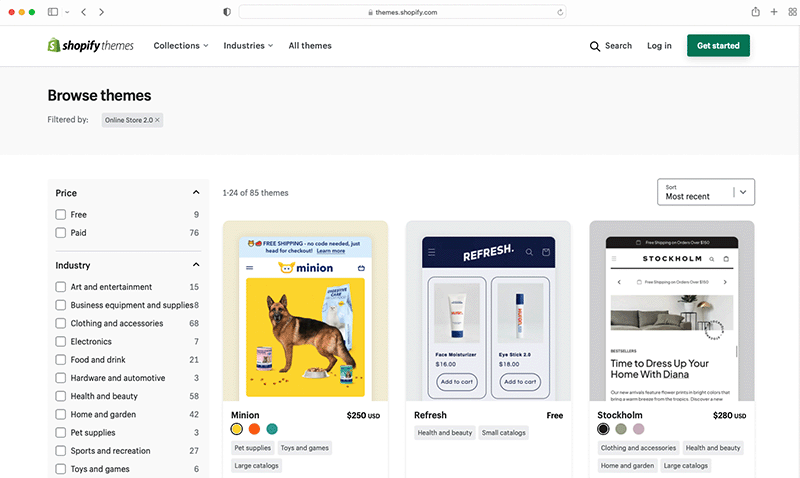The image size is (800, 478).
Task: Open the Minion theme title link
Action: tap(245, 415)
